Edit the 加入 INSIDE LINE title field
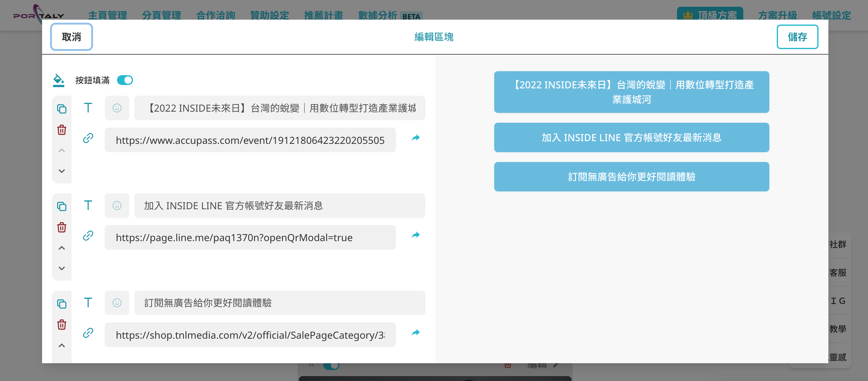This screenshot has width=868, height=381. click(x=280, y=205)
